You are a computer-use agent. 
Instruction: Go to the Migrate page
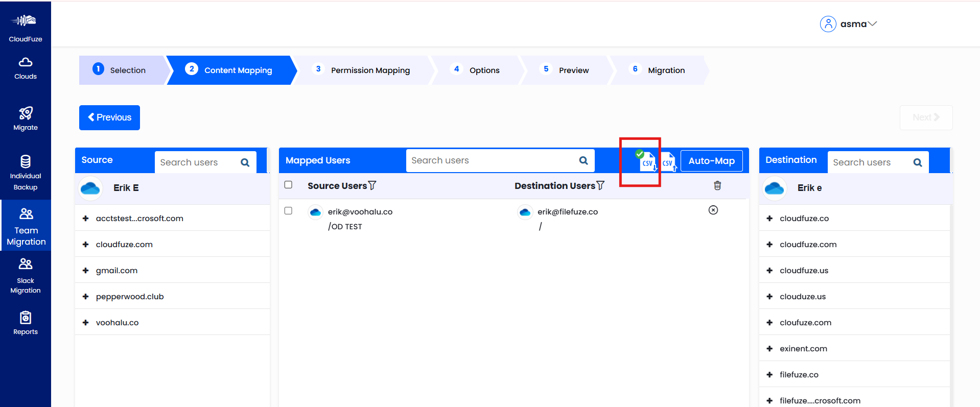tap(25, 118)
